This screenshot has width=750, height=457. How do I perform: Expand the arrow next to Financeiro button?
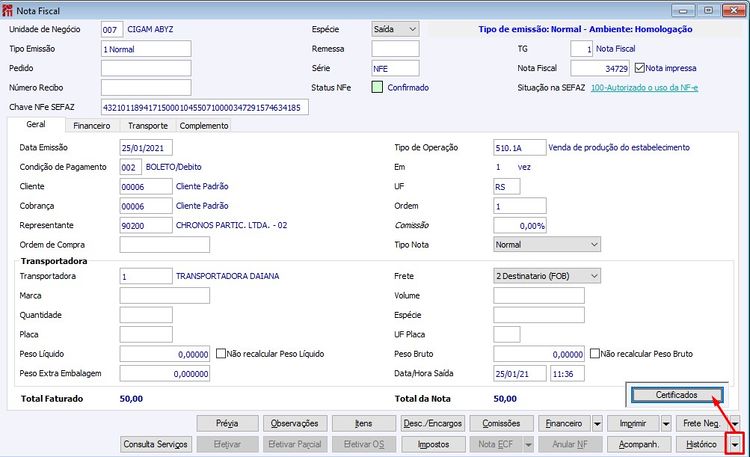click(x=597, y=424)
